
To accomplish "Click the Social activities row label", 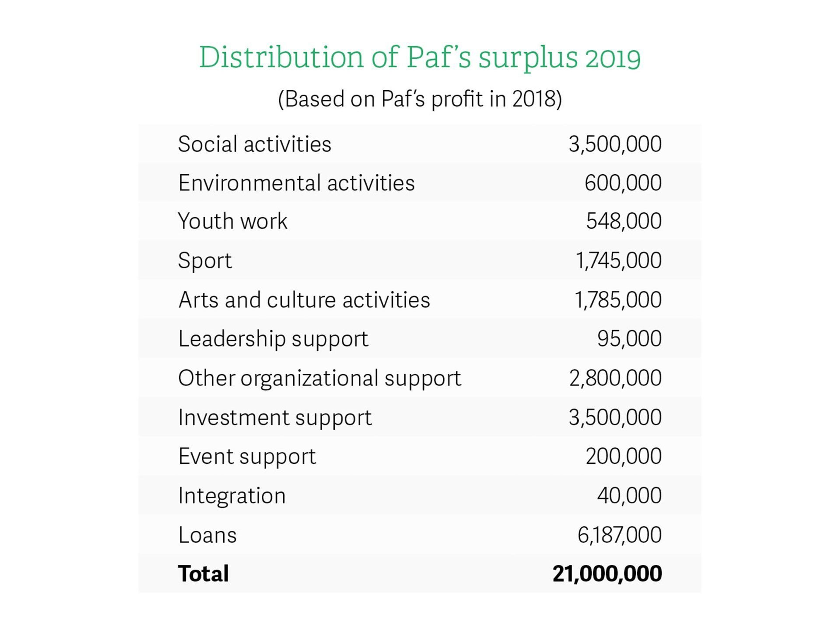I will point(254,144).
